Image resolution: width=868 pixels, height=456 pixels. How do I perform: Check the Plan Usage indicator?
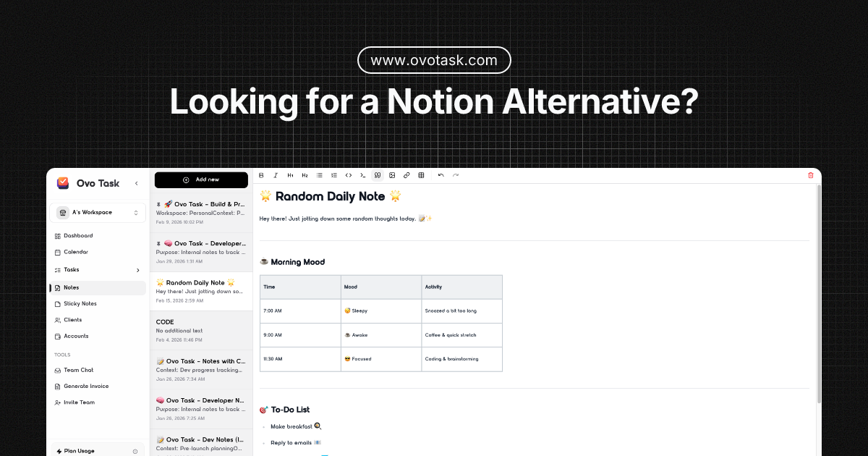click(80, 449)
